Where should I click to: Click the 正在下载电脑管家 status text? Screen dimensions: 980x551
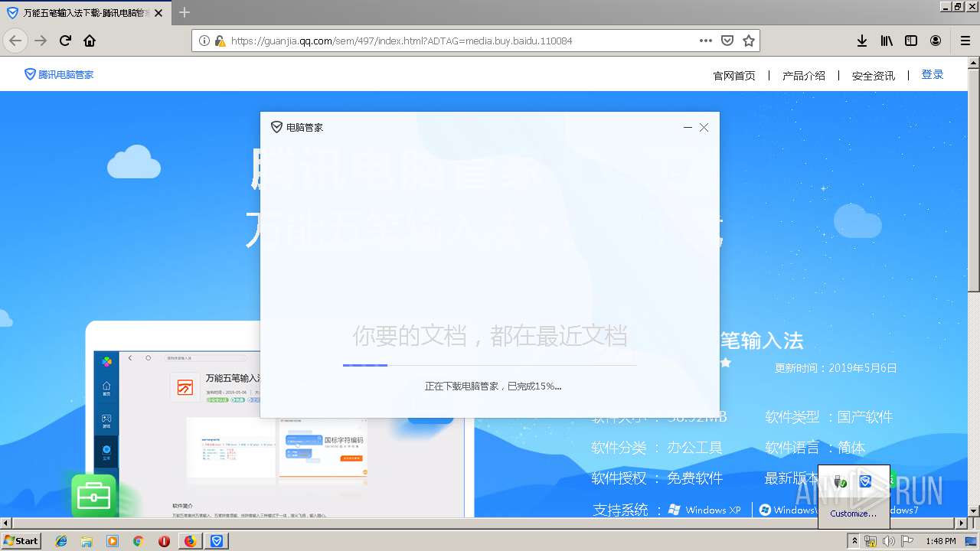493,386
